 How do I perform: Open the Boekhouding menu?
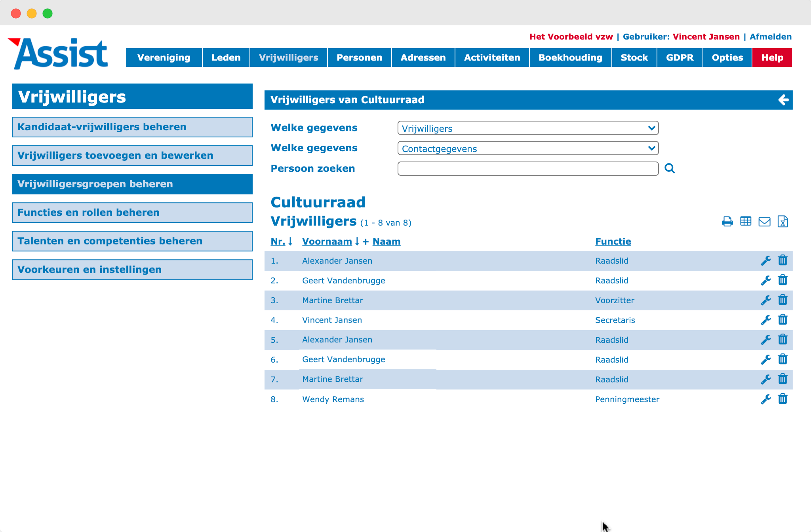coord(571,57)
